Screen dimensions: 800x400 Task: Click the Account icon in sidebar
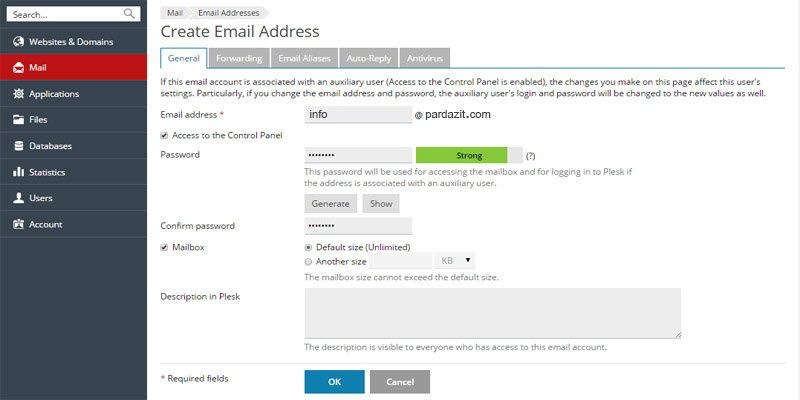tap(18, 224)
